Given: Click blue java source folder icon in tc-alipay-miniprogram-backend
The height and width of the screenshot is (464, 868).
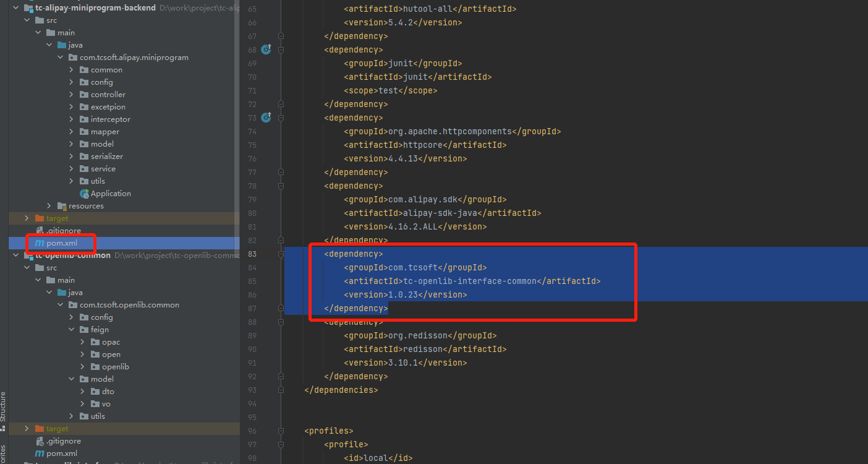Looking at the screenshot, I should tap(62, 45).
